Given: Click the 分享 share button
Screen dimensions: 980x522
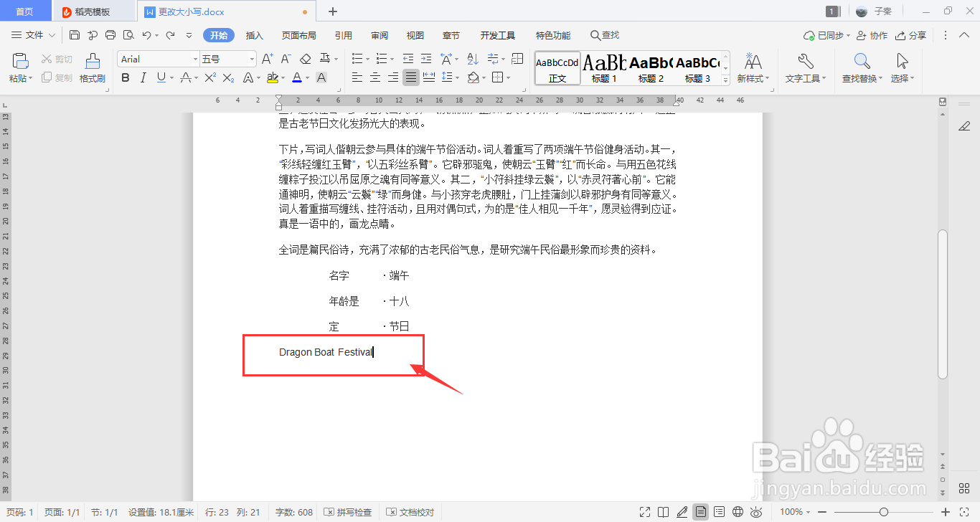Looking at the screenshot, I should coord(911,35).
